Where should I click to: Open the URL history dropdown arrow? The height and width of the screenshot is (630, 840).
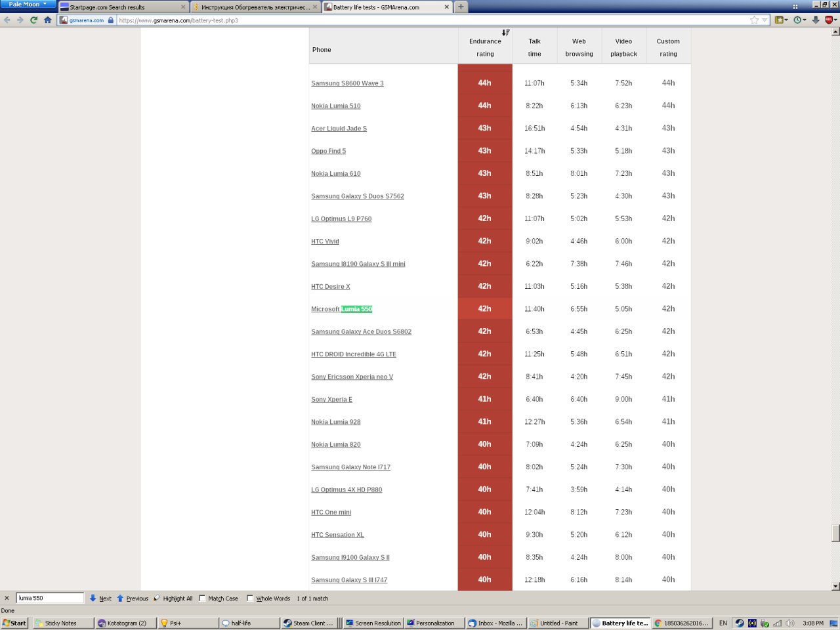coord(765,20)
